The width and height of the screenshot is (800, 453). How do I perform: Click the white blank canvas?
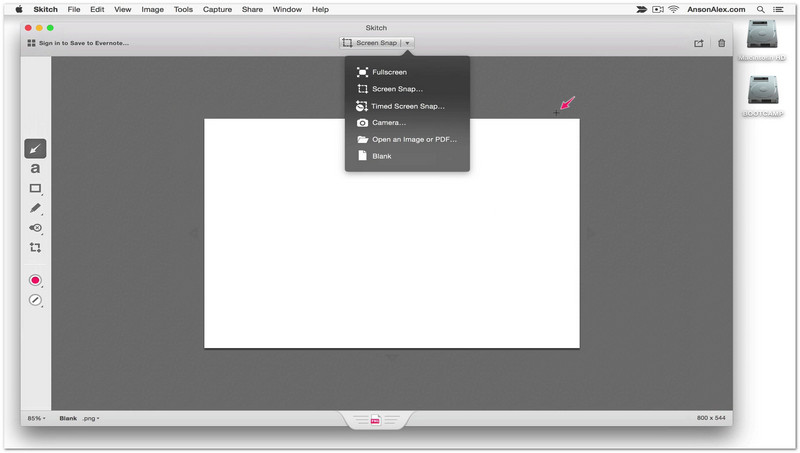[x=392, y=234]
